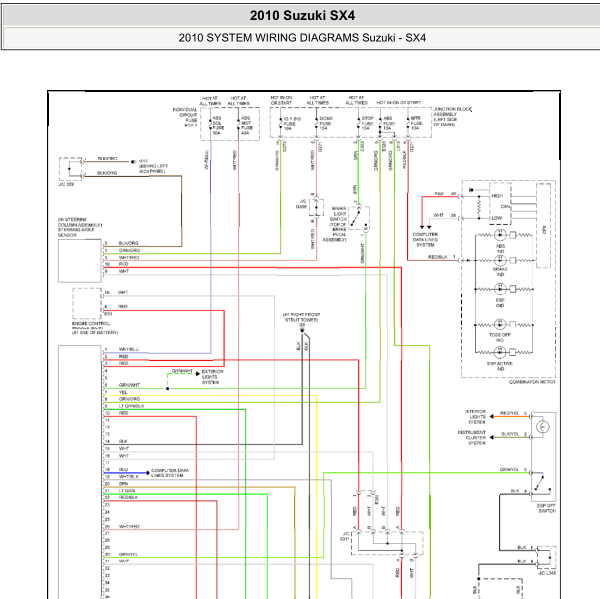The width and height of the screenshot is (600, 599).
Task: Select the ESP IND label
Action: point(500,303)
